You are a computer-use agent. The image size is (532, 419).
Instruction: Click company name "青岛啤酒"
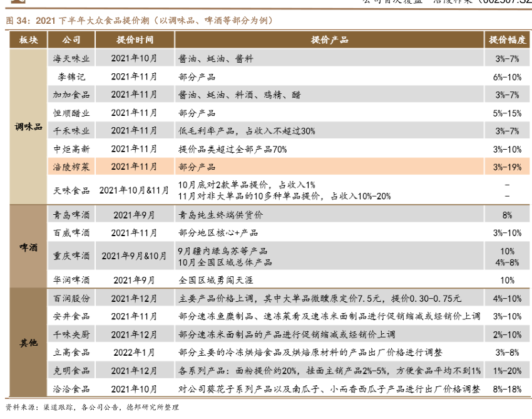(71, 215)
